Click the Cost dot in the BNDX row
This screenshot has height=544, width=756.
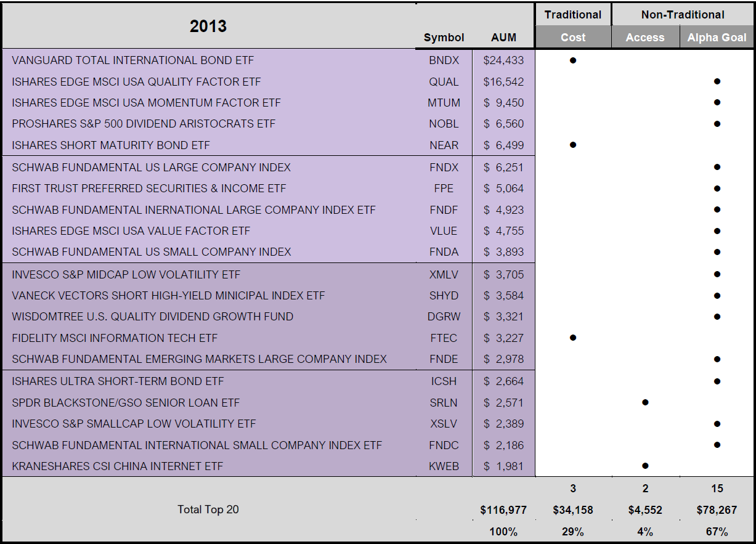[573, 60]
